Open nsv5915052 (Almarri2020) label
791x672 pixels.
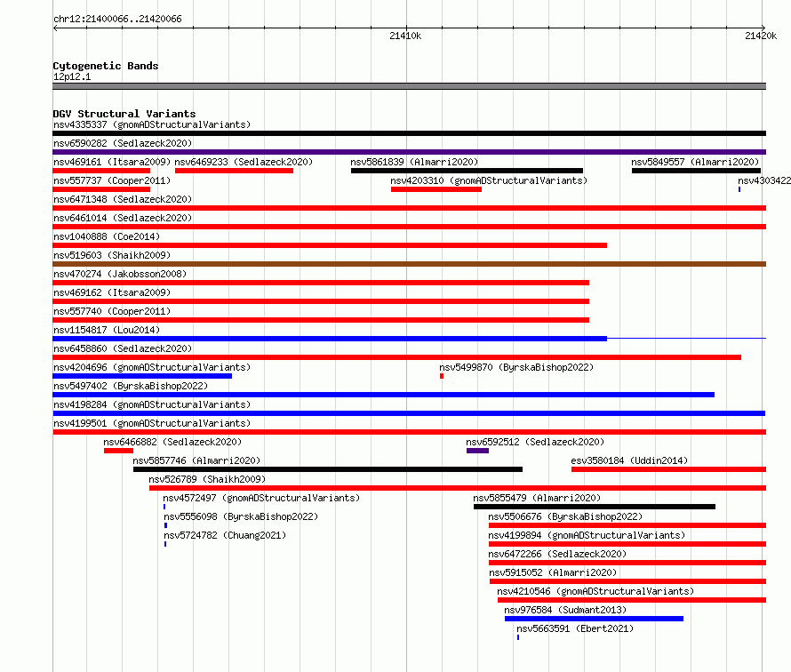click(553, 572)
